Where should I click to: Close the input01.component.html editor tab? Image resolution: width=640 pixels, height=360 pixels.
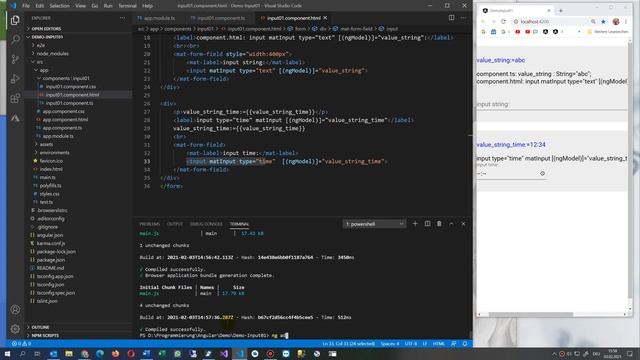coord(325,18)
